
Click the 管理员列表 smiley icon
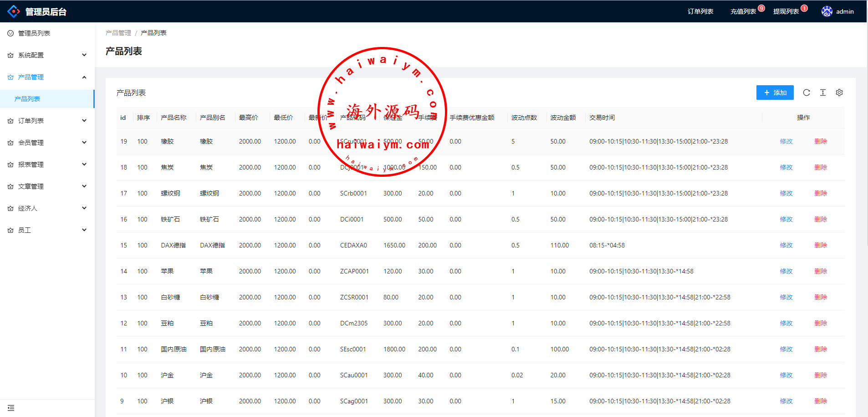10,33
